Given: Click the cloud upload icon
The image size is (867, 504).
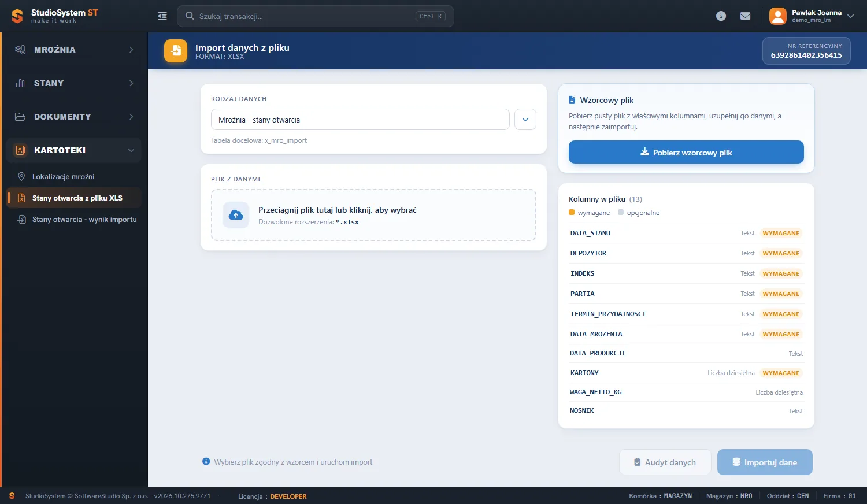Looking at the screenshot, I should coord(236,215).
